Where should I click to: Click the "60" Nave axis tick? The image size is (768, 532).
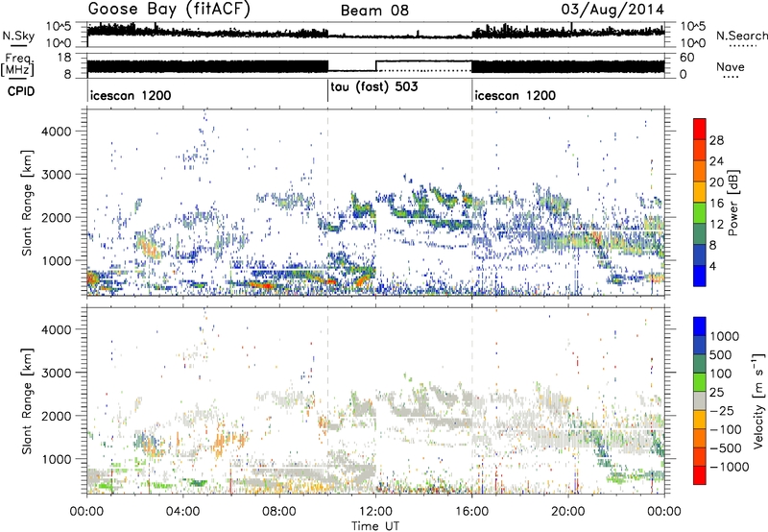(687, 58)
